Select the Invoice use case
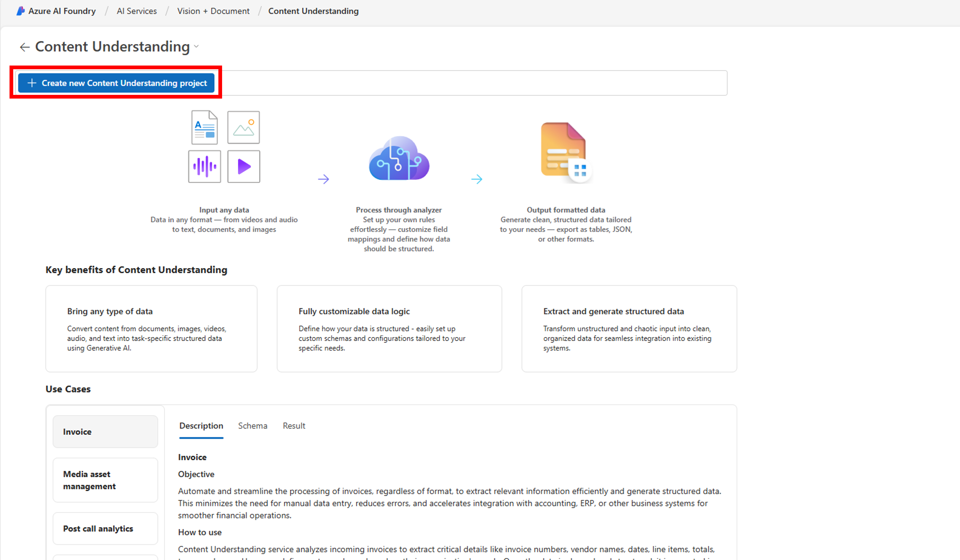 (105, 431)
